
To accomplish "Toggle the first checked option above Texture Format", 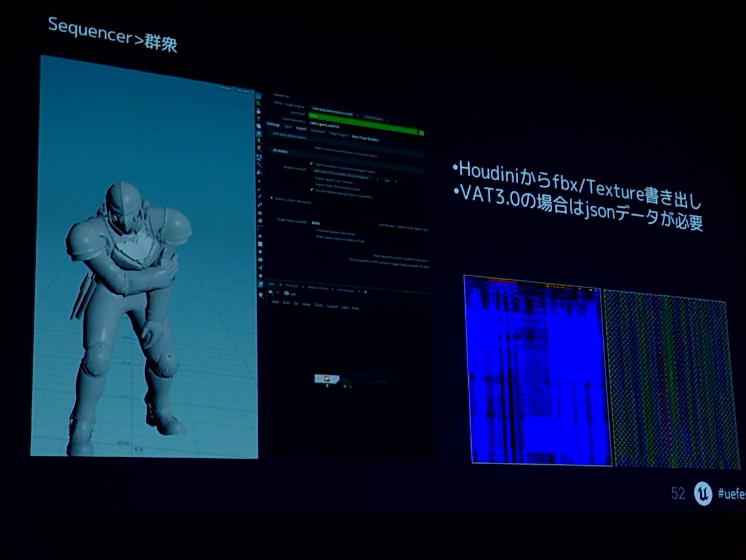I will [311, 163].
